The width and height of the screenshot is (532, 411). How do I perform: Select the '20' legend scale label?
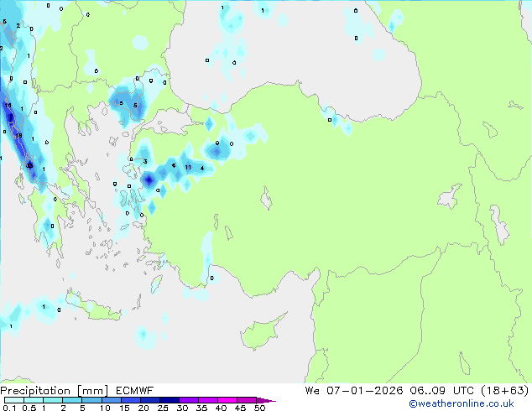143,408
